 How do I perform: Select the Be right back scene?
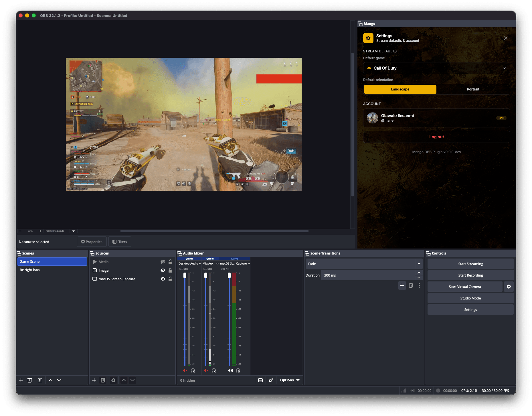[x=52, y=270]
